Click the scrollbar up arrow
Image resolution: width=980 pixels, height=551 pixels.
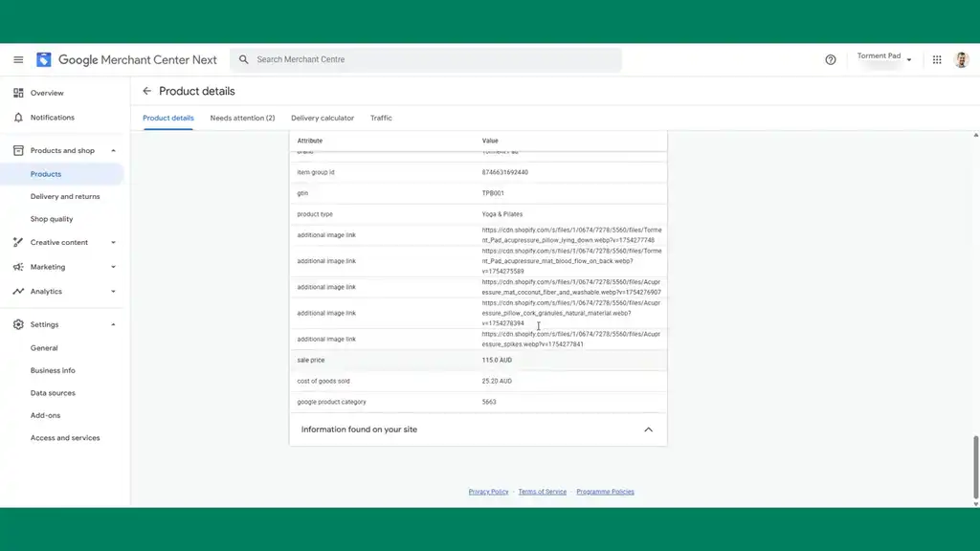pyautogui.click(x=975, y=135)
